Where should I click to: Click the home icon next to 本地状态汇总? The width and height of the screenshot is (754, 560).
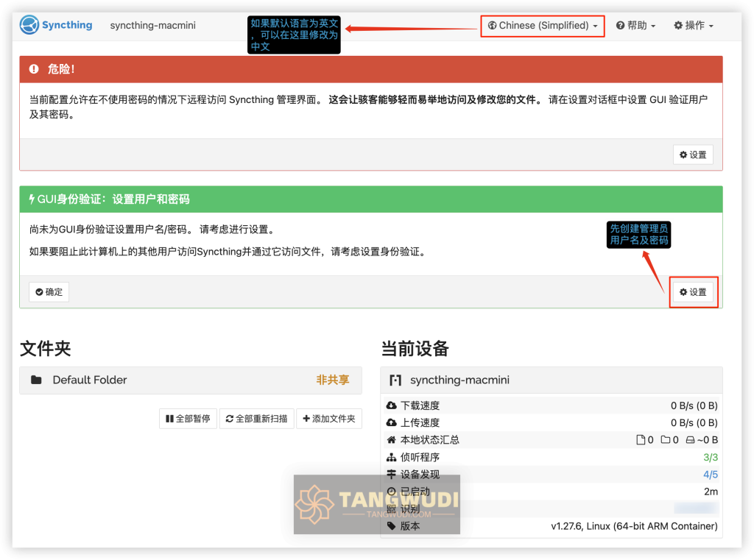click(x=390, y=439)
